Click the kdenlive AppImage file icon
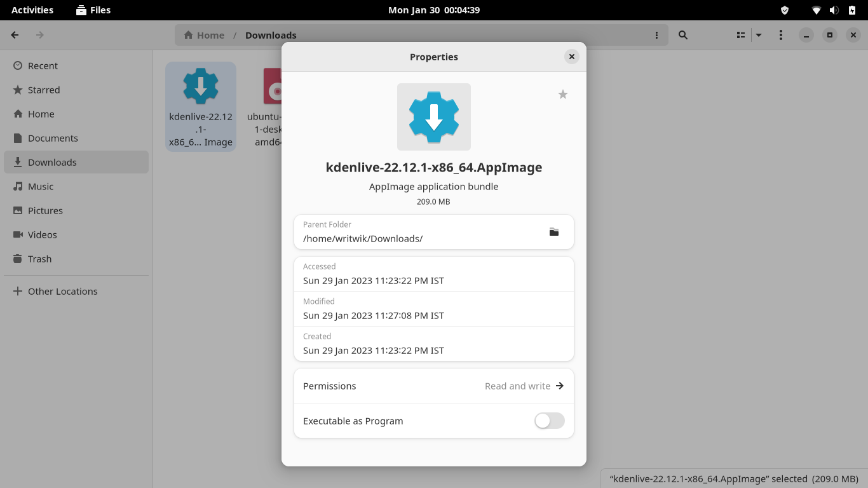Viewport: 868px width, 488px height. 201,86
